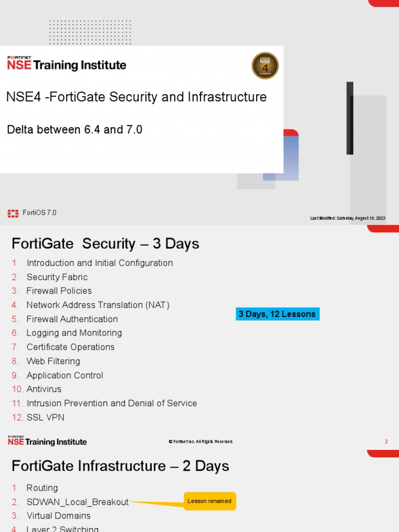The image size is (399, 532).
Task: Click the yellow 'Lesson renamed' callout
Action: 210,501
